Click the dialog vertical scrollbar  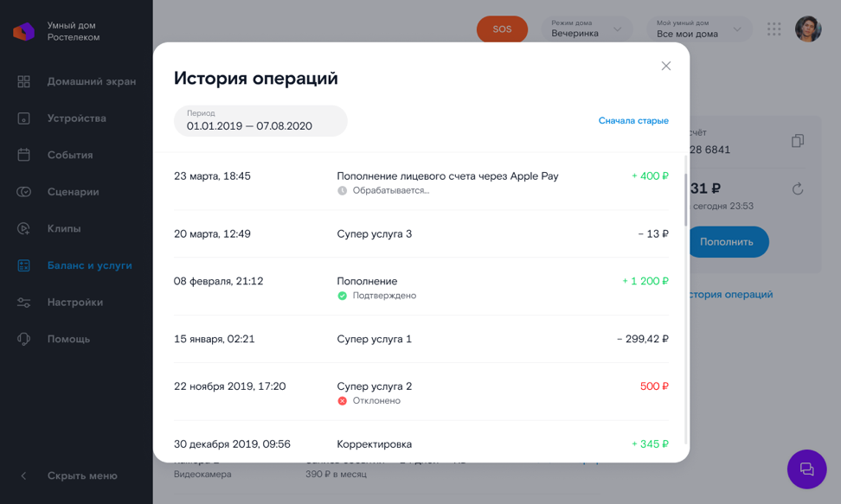(x=686, y=200)
